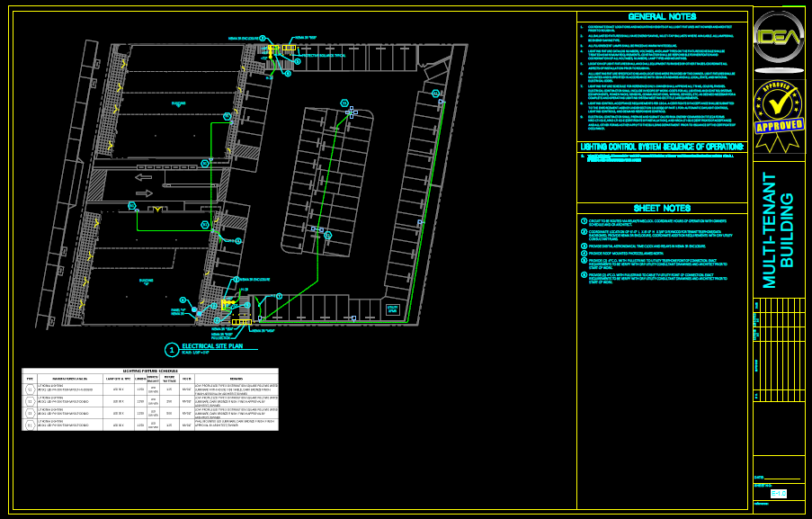Select the MULTI-TENANT BUILDING title block text
Viewport: 812px width, 519px height.
(778, 229)
